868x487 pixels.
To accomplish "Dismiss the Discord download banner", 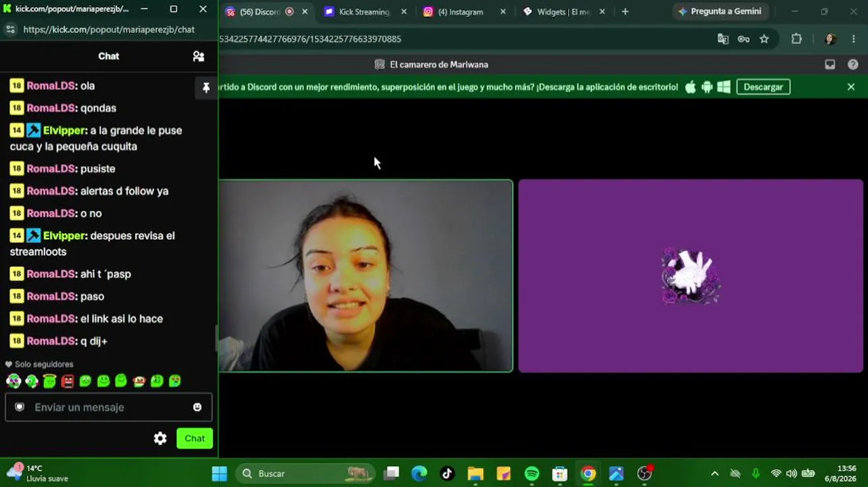I will point(851,87).
